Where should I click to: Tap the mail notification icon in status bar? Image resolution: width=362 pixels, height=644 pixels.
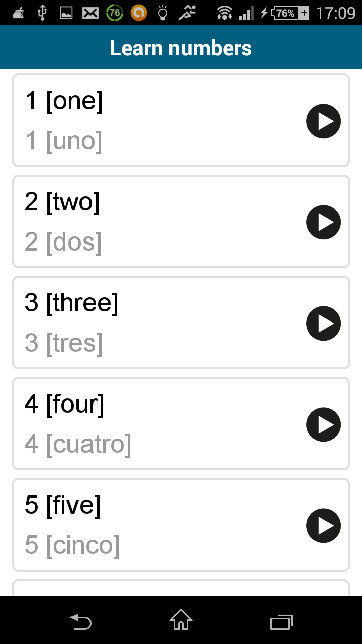(90, 13)
